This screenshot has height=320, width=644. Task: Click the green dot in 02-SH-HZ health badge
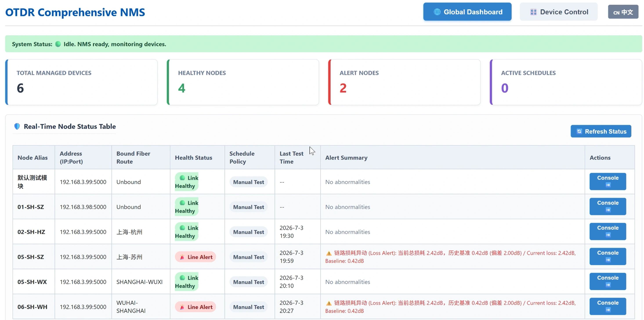click(182, 228)
